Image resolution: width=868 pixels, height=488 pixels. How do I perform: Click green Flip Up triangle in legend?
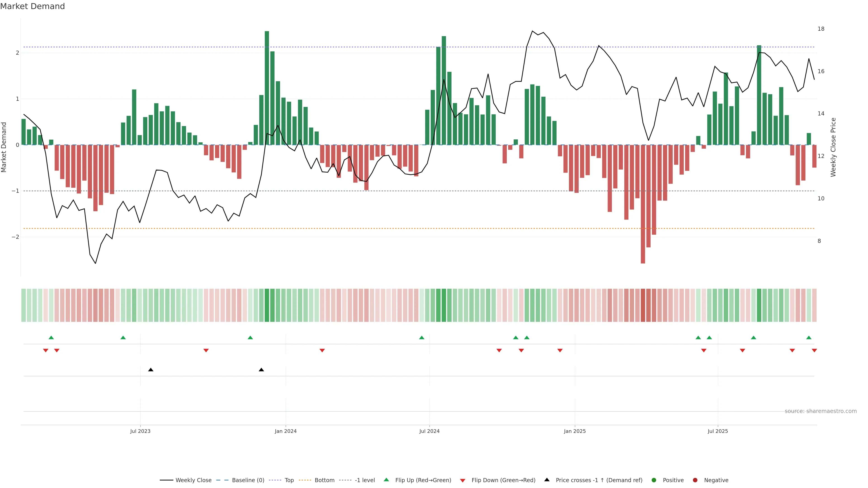387,480
